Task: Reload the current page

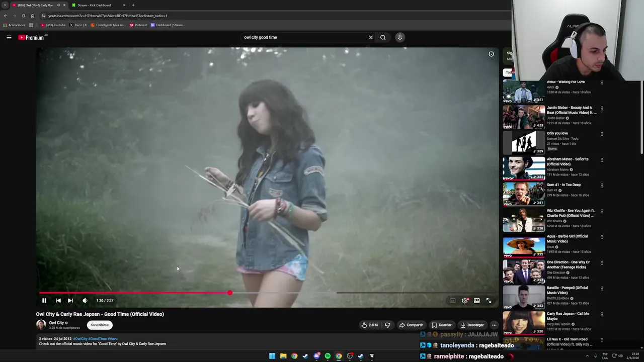Action: pos(23,16)
